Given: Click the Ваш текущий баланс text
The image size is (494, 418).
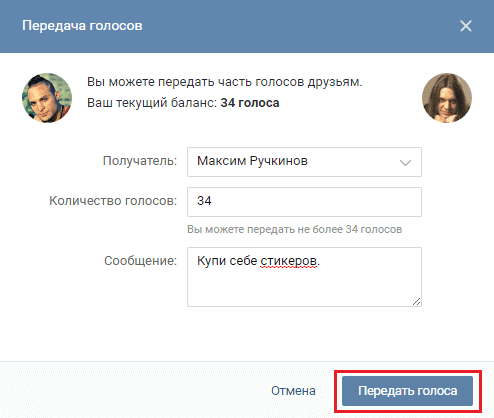Looking at the screenshot, I should [152, 103].
